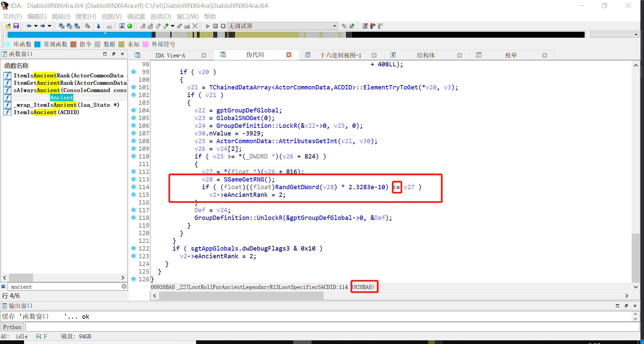Screen dimensions: 644x344
Task: Save the database using the floppy icon
Action: (16, 26)
